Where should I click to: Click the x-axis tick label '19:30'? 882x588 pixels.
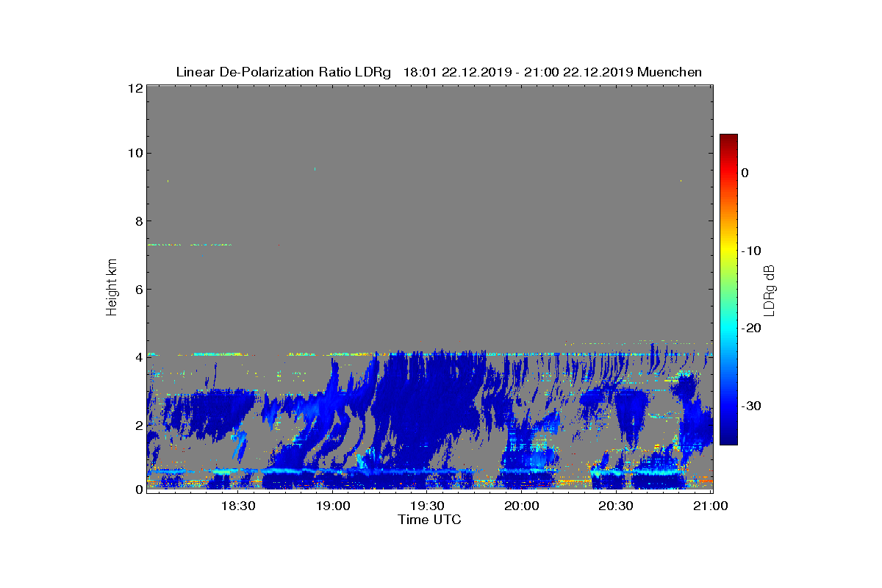point(427,506)
